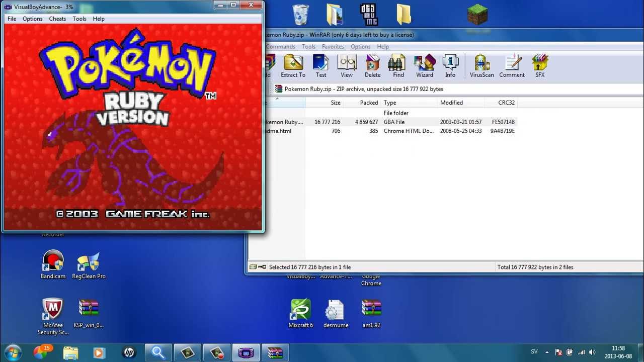Open the pictures folder desktop icon
Screen dimensions: 644x362
(x=335, y=15)
